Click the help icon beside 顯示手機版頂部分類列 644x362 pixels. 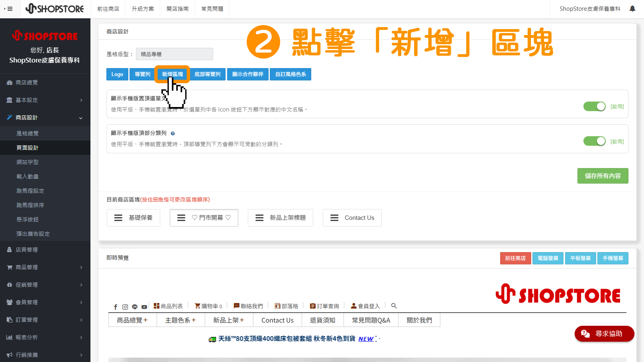[x=173, y=133]
